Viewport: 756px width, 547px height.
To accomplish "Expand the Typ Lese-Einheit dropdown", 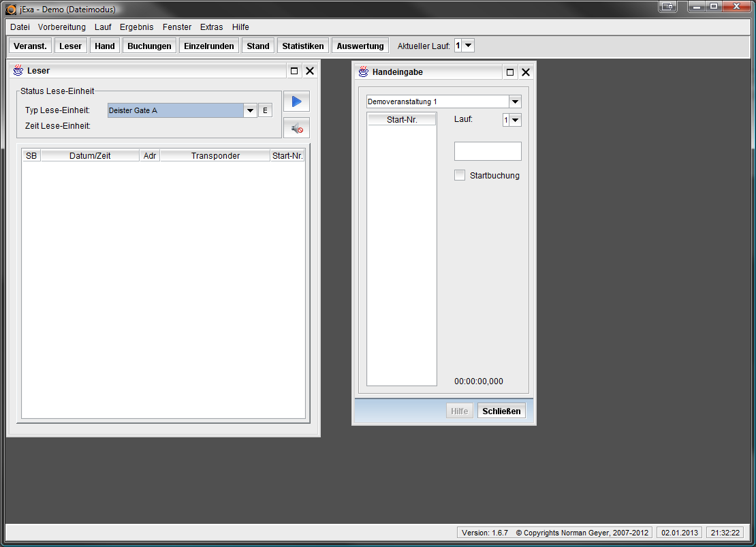I will point(250,110).
